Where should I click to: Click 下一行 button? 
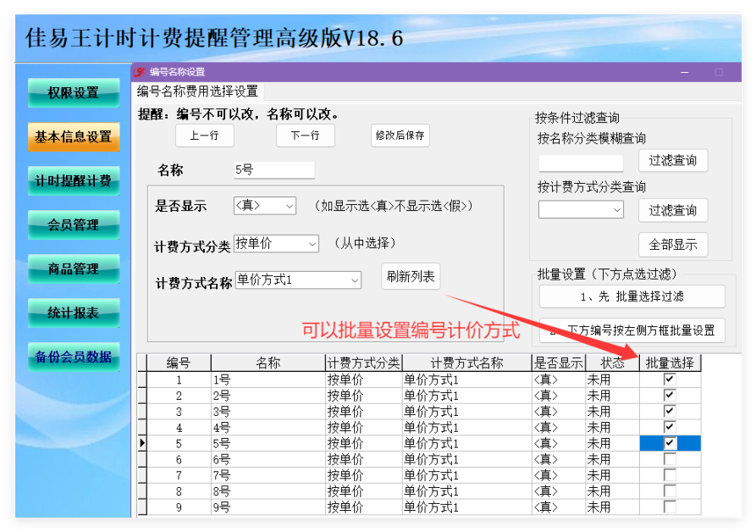click(x=305, y=135)
